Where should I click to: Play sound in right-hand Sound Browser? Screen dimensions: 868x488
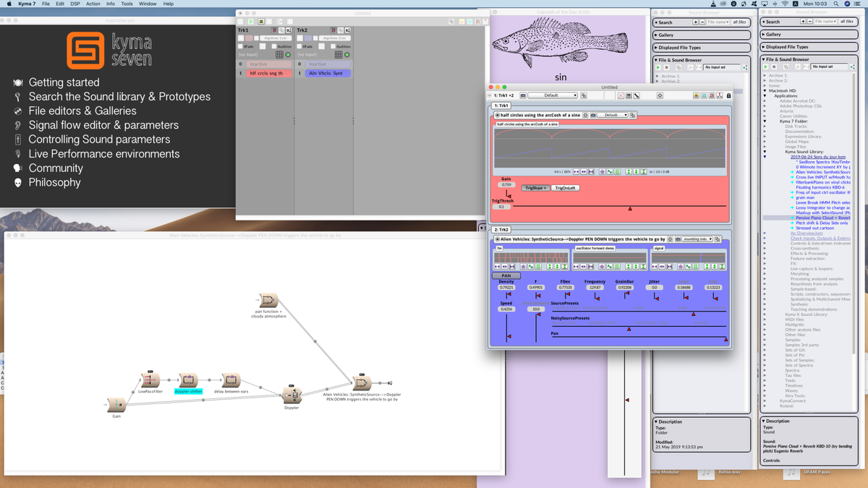pos(765,67)
